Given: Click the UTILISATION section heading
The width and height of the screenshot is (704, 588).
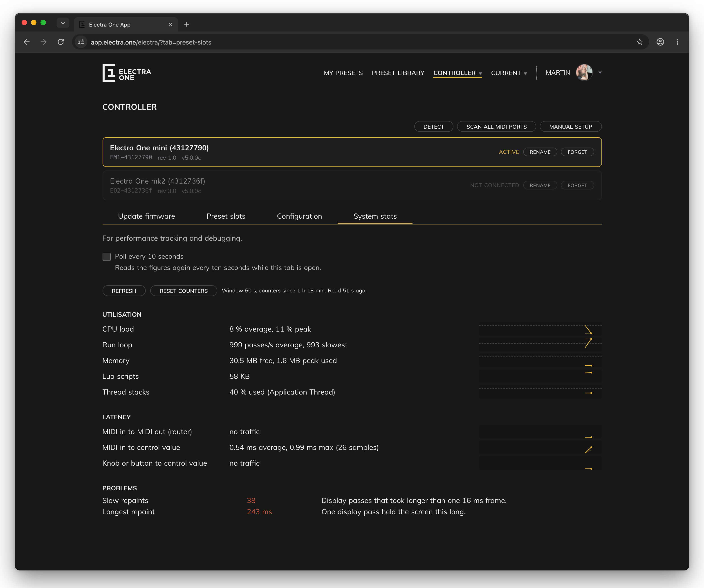Looking at the screenshot, I should click(122, 314).
